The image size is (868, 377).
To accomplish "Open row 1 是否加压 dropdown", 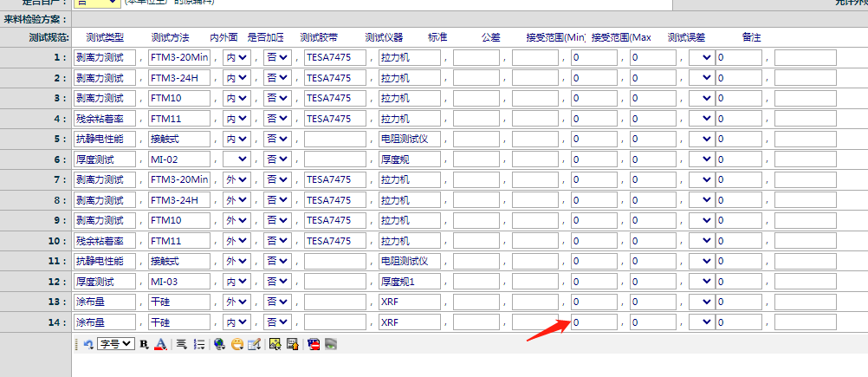I will pos(278,57).
